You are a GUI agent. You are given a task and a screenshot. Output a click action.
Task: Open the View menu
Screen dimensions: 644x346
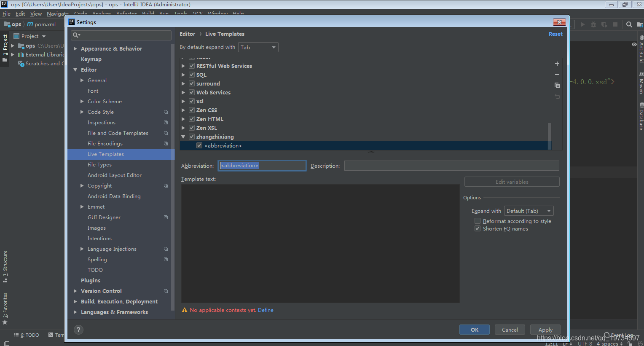pyautogui.click(x=36, y=13)
